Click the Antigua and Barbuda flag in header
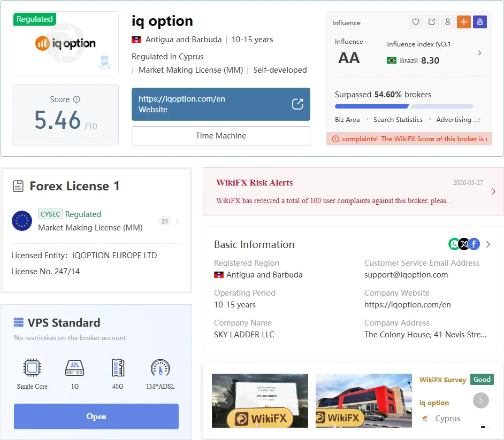The width and height of the screenshot is (504, 440). (136, 40)
